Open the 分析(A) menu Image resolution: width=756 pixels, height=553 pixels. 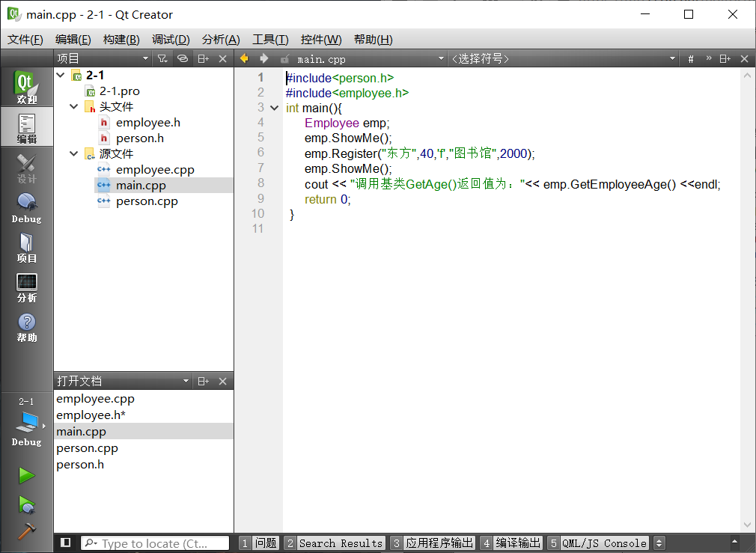pyautogui.click(x=221, y=40)
